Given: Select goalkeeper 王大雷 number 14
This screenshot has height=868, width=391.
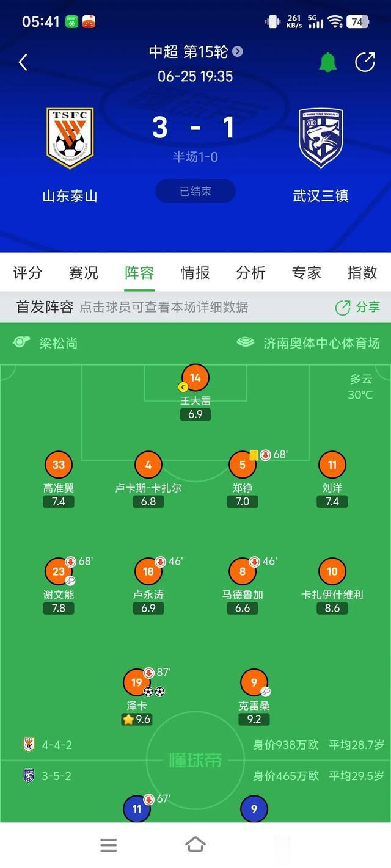Looking at the screenshot, I should tap(195, 378).
